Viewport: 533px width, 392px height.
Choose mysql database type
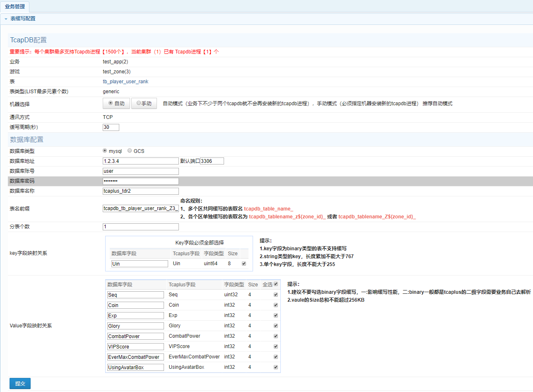(x=105, y=151)
